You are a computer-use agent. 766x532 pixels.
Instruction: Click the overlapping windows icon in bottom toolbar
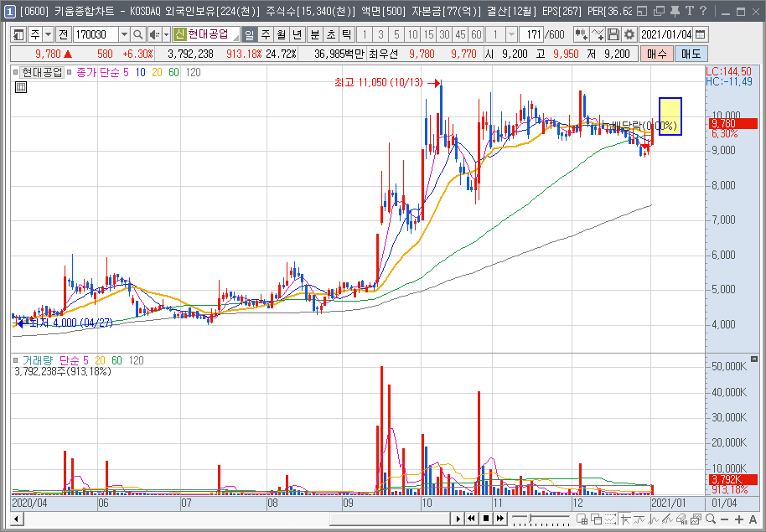click(x=597, y=519)
